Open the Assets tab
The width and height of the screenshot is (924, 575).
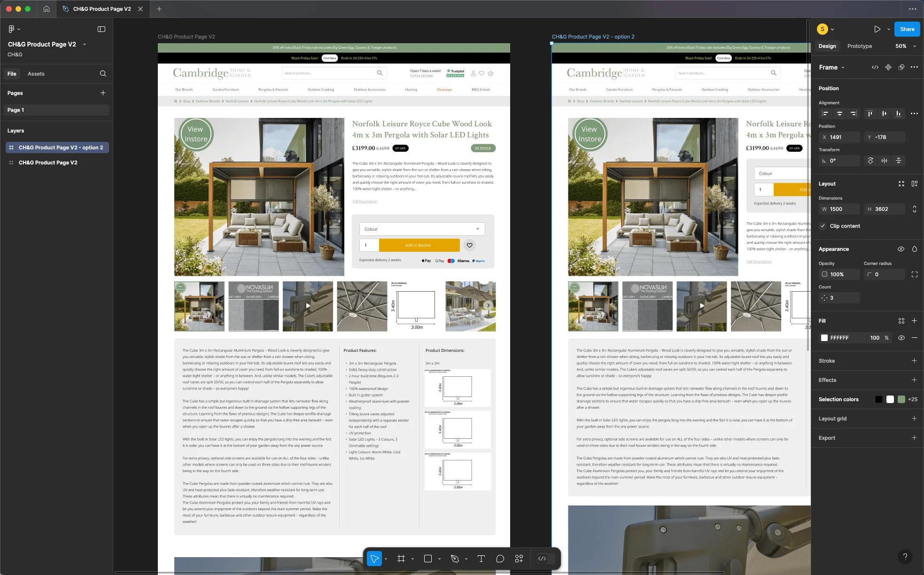(x=36, y=74)
